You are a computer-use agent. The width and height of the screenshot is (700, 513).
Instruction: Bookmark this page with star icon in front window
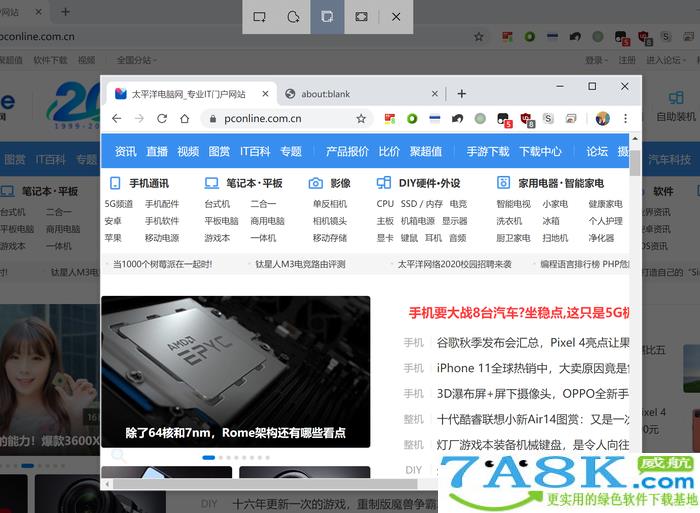point(361,118)
